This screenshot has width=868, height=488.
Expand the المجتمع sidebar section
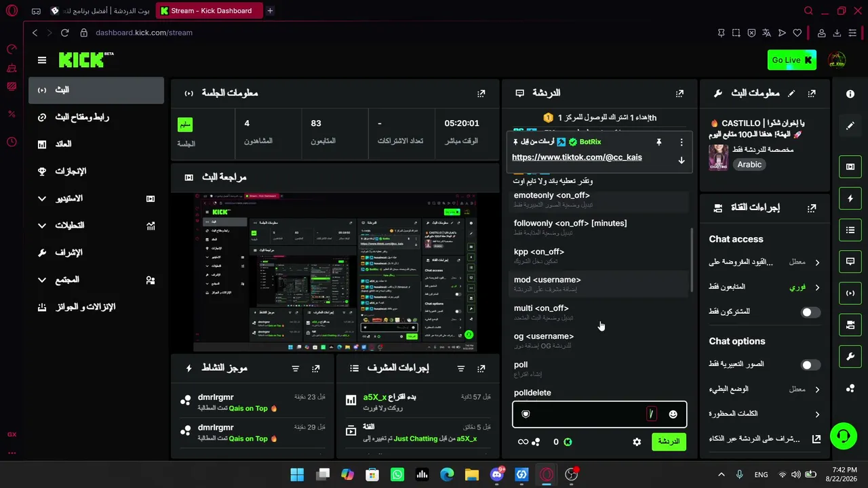coord(96,280)
